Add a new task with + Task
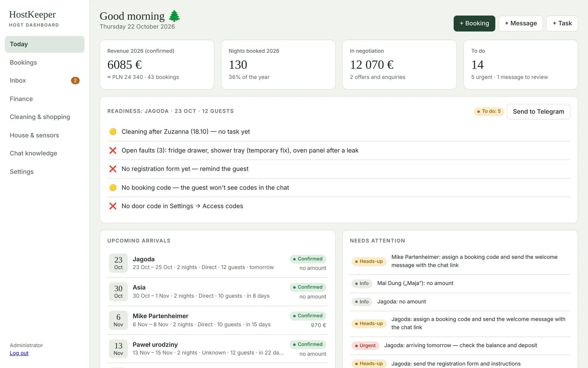The width and height of the screenshot is (588, 368). (x=562, y=24)
